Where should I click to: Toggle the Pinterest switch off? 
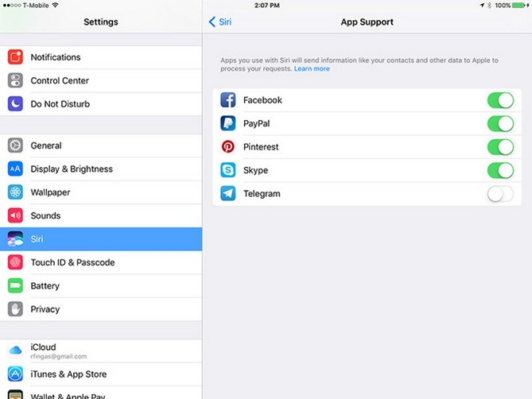point(500,147)
